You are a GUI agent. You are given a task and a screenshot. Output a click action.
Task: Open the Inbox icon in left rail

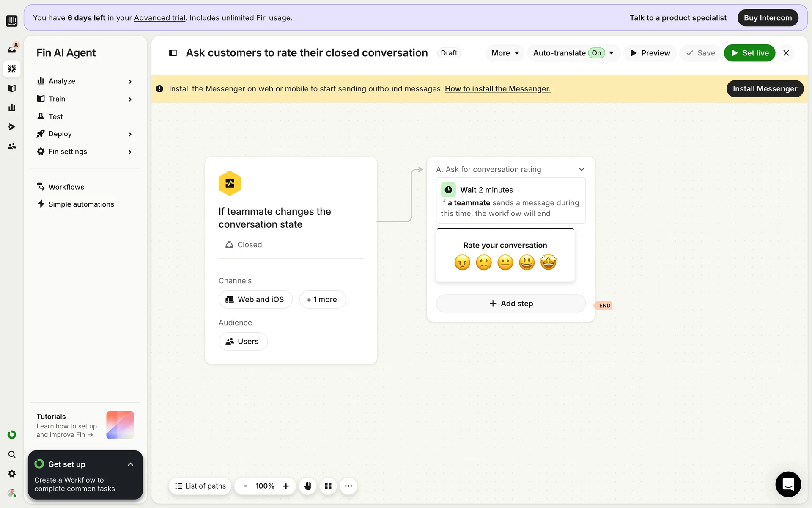point(12,49)
